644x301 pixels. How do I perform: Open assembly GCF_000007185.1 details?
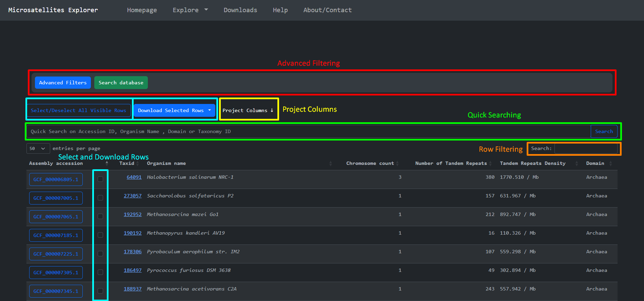tap(56, 235)
